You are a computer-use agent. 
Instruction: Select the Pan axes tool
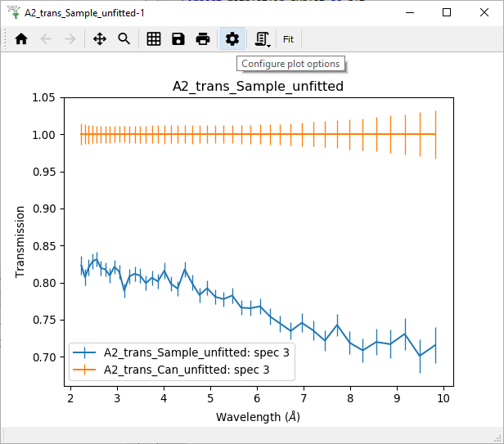[x=100, y=38]
